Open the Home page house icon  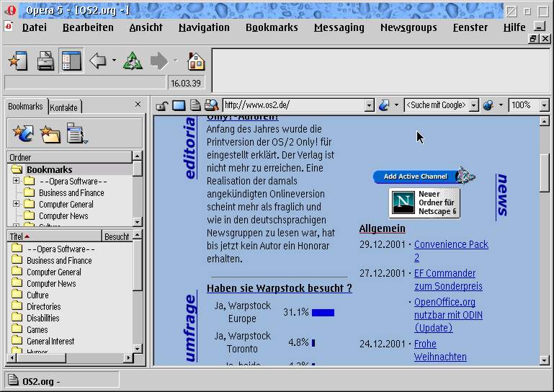click(196, 61)
